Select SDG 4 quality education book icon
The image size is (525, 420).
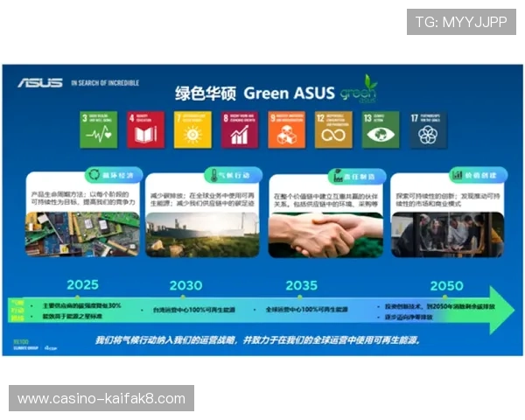coord(145,129)
